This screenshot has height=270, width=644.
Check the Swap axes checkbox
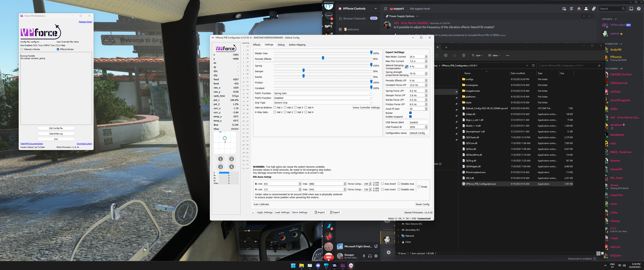(419, 187)
